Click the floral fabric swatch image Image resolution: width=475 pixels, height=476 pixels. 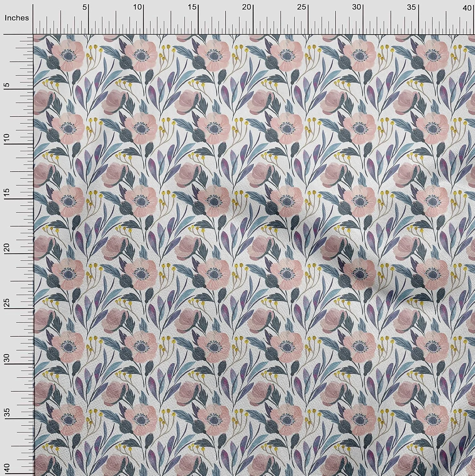pos(254,254)
